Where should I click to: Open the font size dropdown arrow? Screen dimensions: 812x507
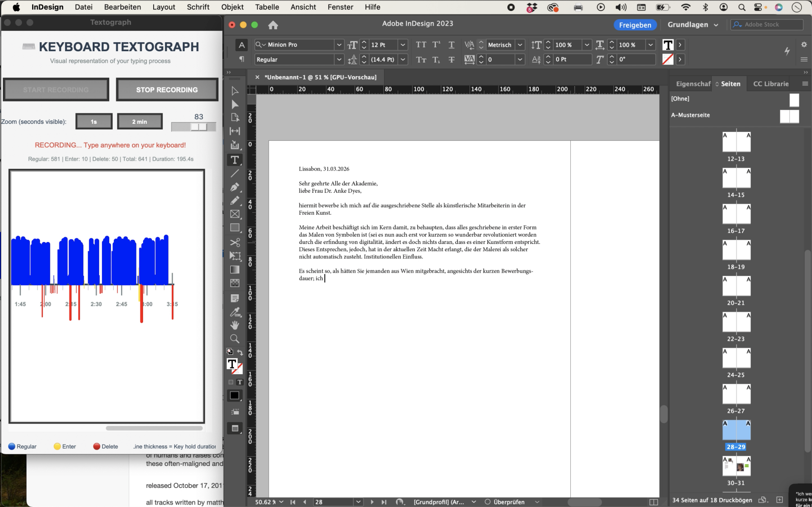403,45
